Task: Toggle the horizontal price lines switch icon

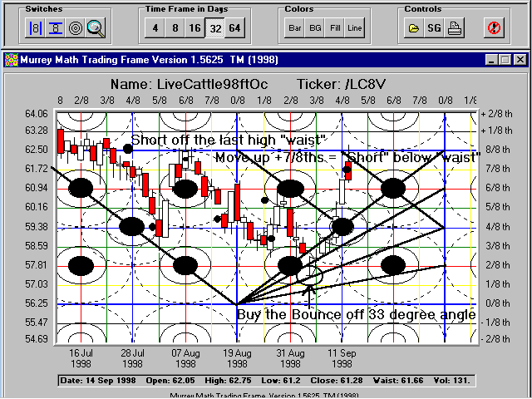Action: coord(56,27)
